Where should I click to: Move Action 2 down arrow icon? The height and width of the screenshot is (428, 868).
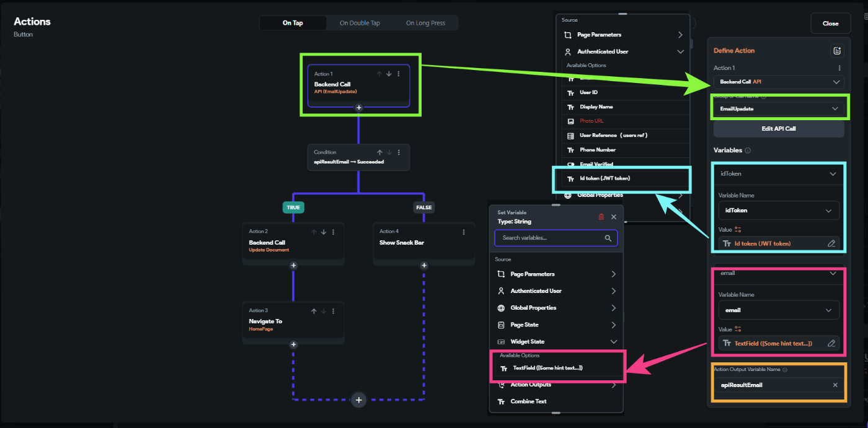point(324,232)
